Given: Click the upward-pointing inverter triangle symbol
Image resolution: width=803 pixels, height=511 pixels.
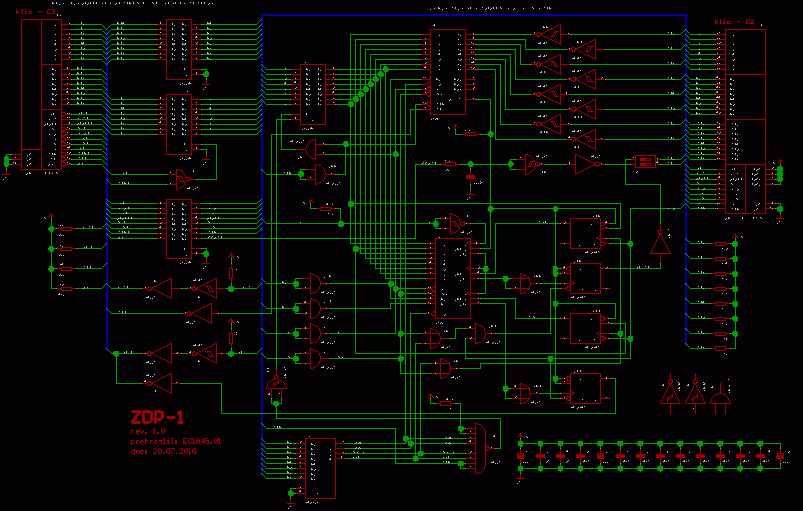Looking at the screenshot, I should click(x=659, y=243).
